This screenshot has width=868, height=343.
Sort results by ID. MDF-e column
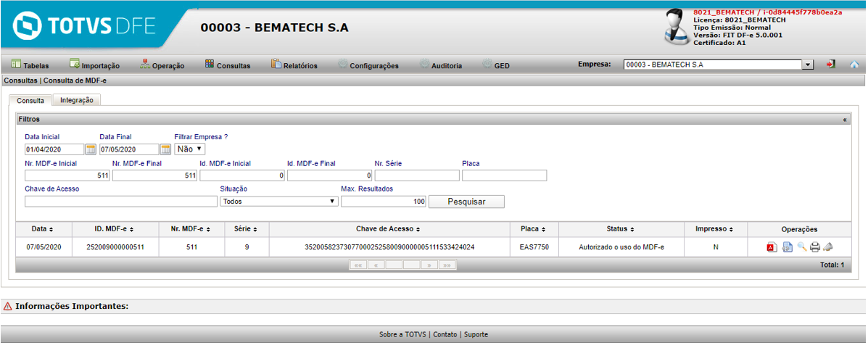tap(115, 229)
